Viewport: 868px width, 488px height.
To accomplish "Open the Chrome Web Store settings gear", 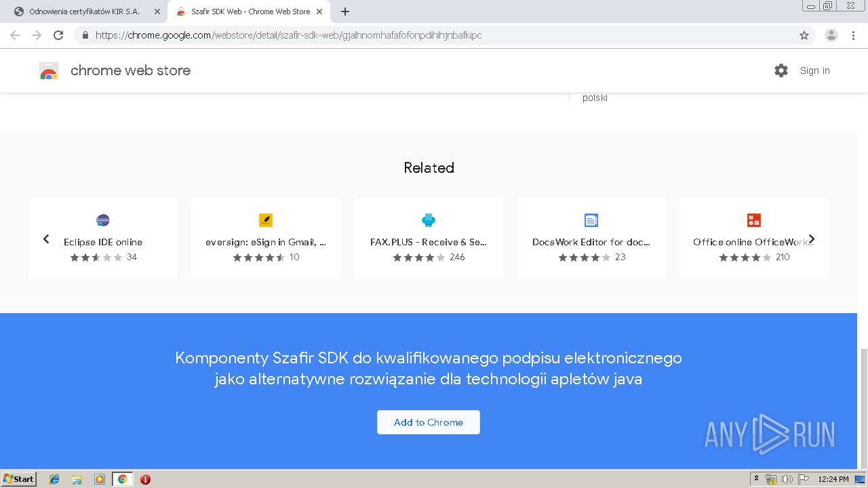I will coord(781,70).
